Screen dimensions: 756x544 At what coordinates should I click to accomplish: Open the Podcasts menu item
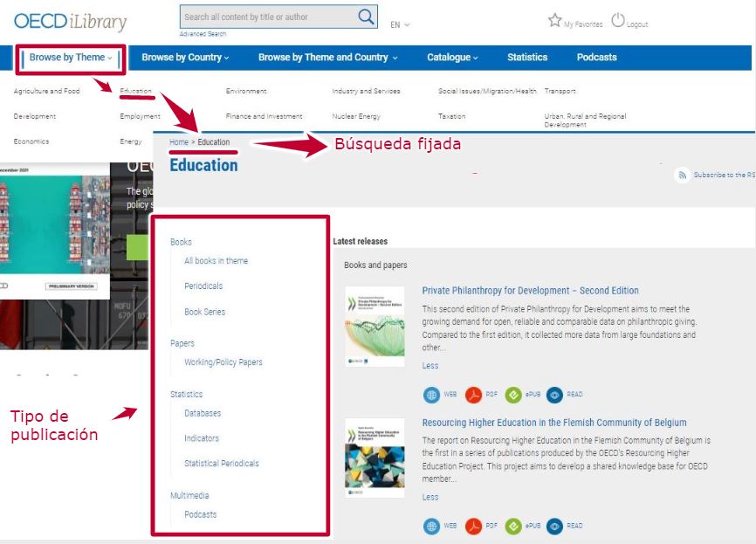pyautogui.click(x=596, y=58)
